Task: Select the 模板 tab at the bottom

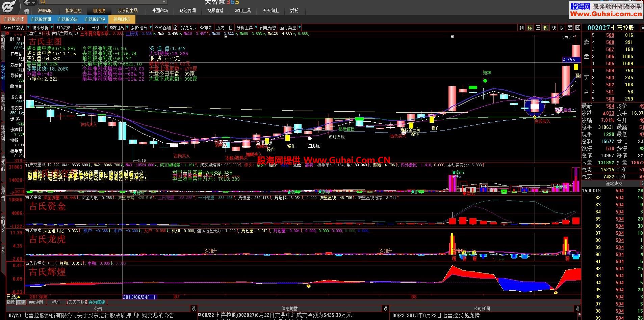Action: point(21,302)
